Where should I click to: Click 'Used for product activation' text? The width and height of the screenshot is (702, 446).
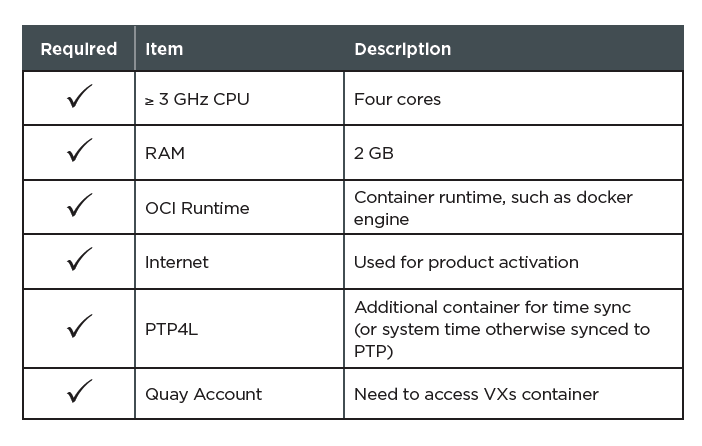pos(466,262)
